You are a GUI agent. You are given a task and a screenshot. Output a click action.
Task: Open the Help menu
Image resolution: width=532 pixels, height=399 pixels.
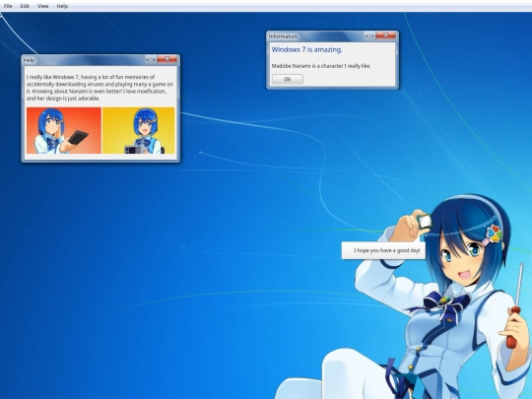coord(62,6)
